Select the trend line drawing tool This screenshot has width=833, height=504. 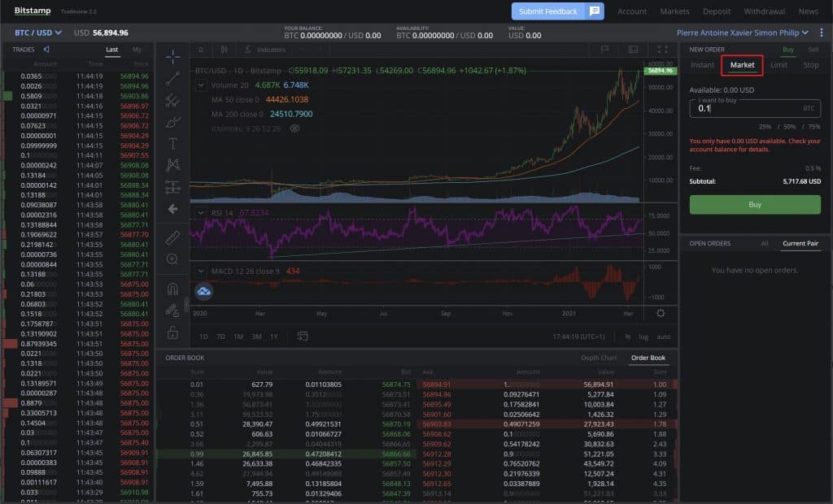[172, 79]
